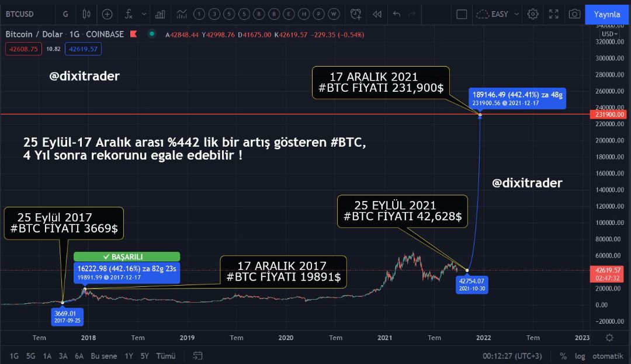The width and height of the screenshot is (631, 364).
Task: Enter fullscreen mode
Action: tap(554, 14)
